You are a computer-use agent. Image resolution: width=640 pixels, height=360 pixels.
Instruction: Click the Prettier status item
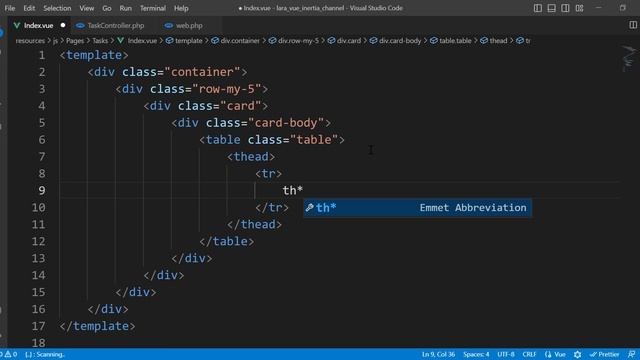point(604,354)
